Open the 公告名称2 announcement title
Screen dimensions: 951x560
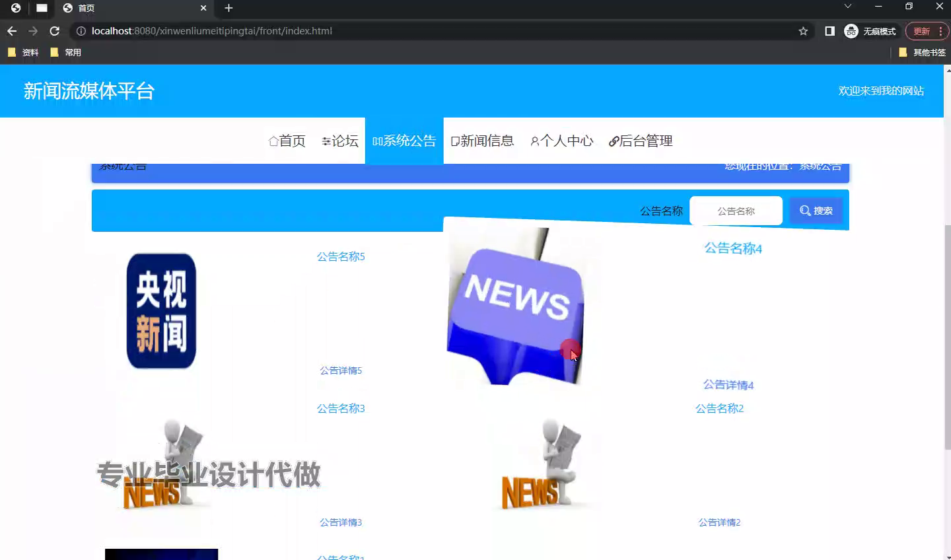click(719, 408)
